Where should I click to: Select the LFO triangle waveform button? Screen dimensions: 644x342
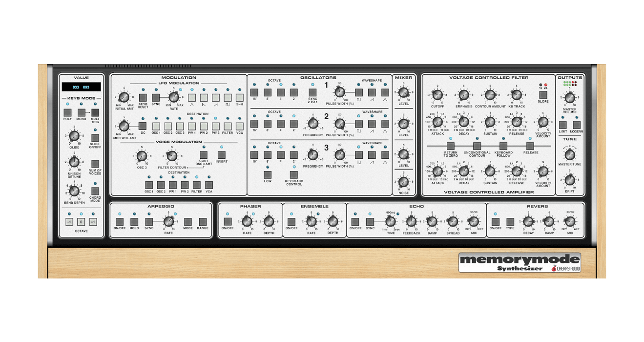point(192,98)
